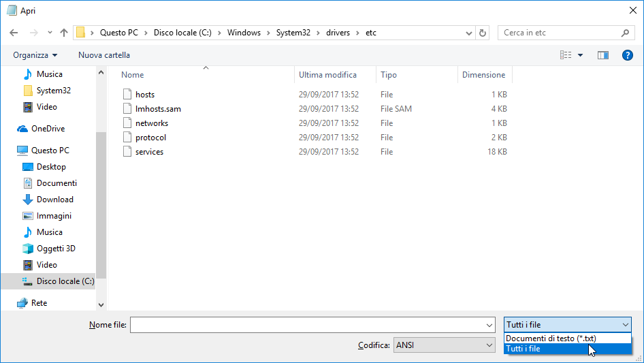Screen dimensions: 644x363
Task: Click the Nuova cartella button
Action: click(x=103, y=55)
